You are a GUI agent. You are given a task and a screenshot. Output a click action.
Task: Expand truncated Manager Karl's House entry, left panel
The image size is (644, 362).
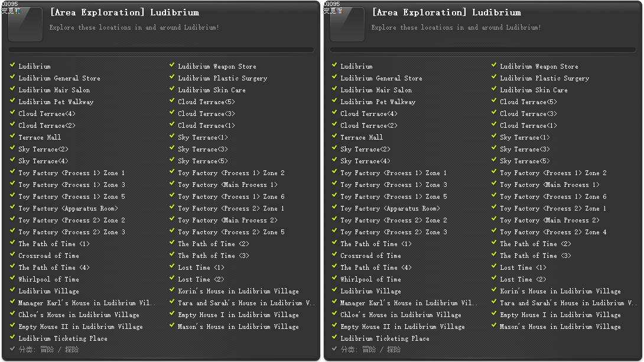(87, 303)
